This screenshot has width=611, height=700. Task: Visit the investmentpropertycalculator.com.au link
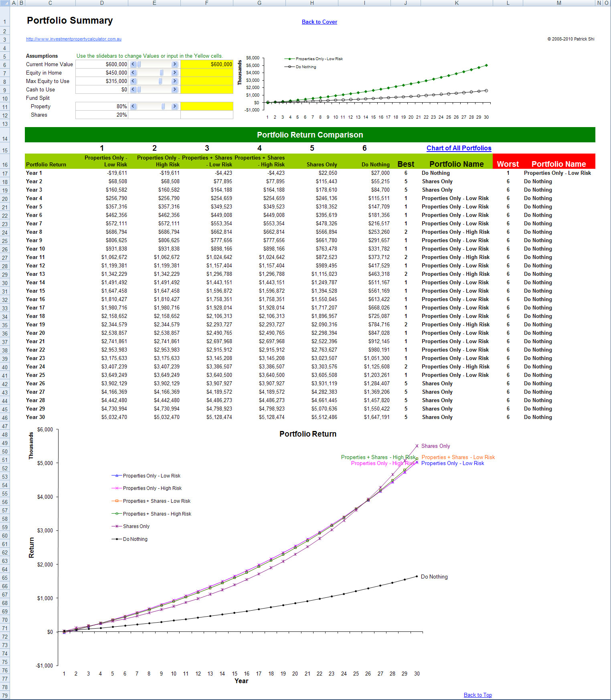74,39
